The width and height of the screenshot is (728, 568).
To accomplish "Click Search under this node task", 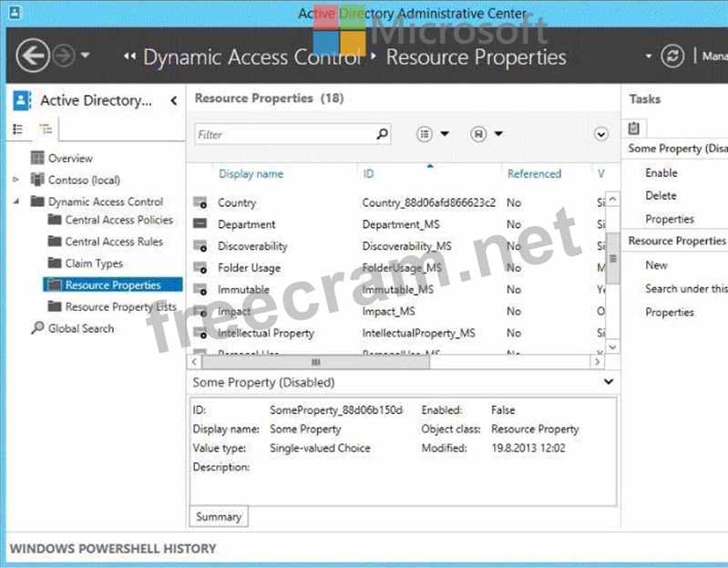I will pos(686,289).
